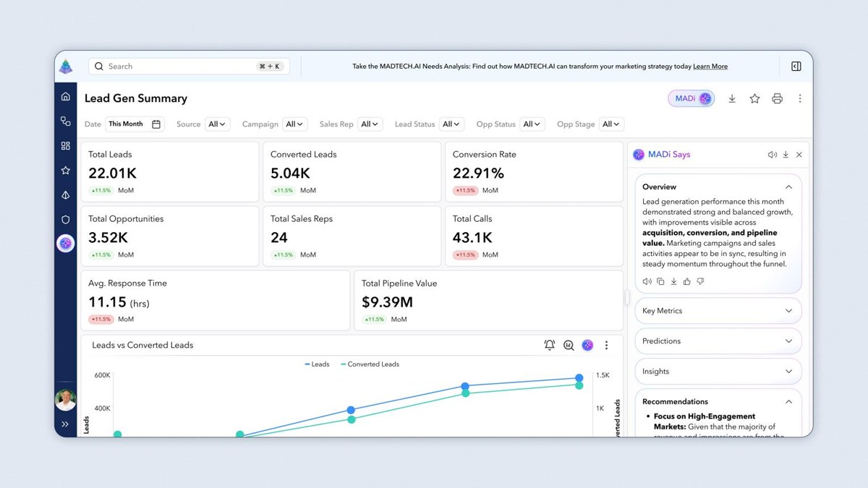868x488 pixels.
Task: Select the Total Opportunities card
Action: 169,236
